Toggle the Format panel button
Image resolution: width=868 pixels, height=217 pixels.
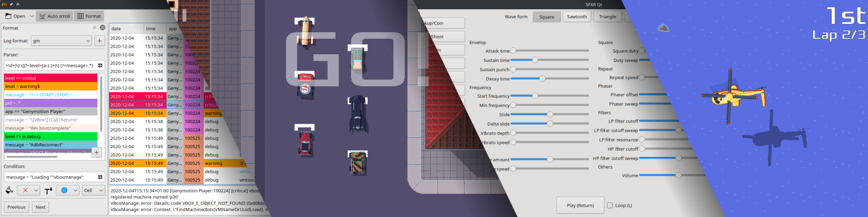pyautogui.click(x=89, y=16)
